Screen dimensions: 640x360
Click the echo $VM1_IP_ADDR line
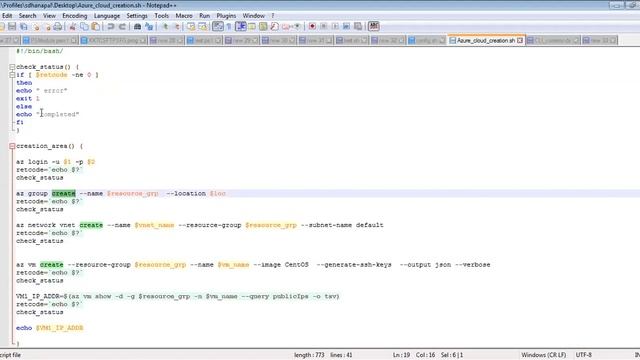click(x=50, y=328)
